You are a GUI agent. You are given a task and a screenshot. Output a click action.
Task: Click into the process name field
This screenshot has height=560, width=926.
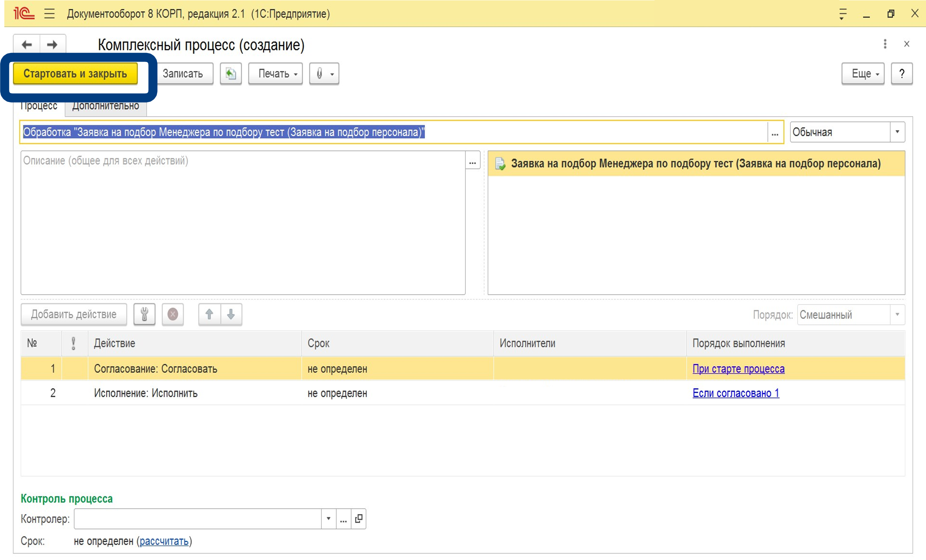[x=395, y=132]
